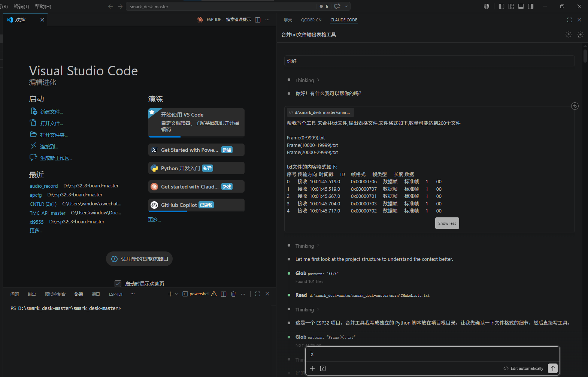
Task: Open editor more actions ellipsis
Action: pos(267,20)
